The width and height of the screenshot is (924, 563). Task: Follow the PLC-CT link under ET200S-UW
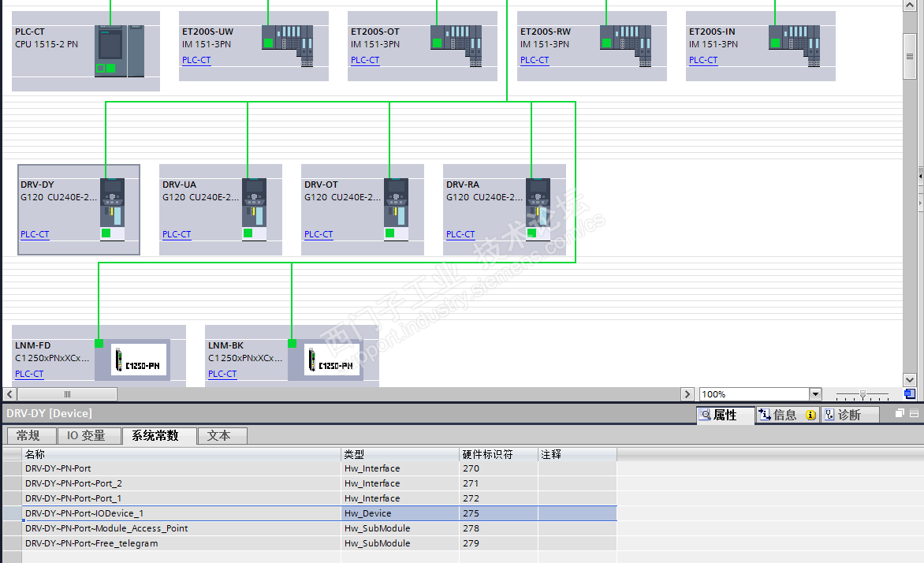196,60
